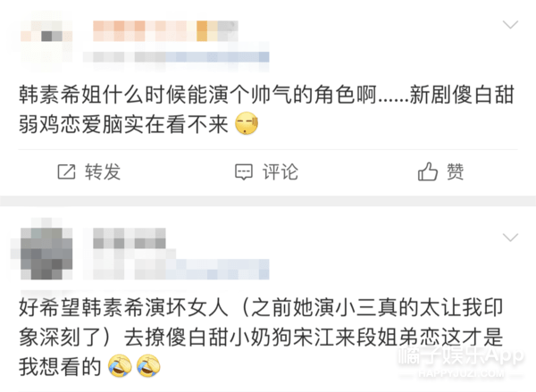The height and width of the screenshot is (392, 536).
Task: Open the second post text starting 好希望韩素希
Action: point(261,338)
